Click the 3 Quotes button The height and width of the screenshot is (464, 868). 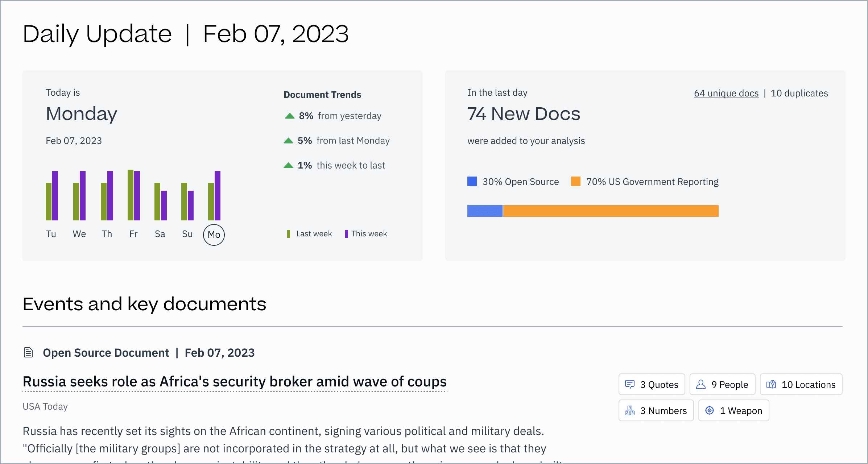click(x=652, y=384)
